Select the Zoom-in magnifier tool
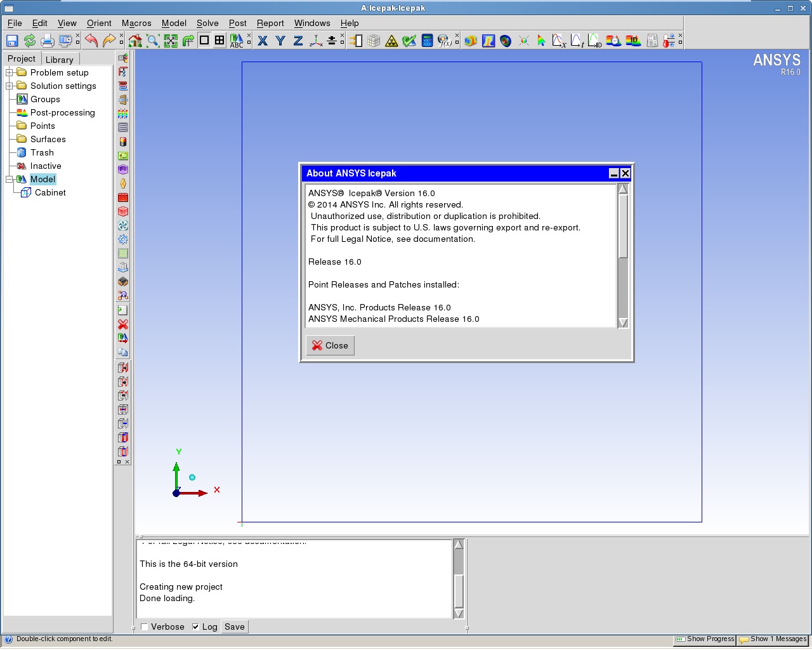 tap(152, 41)
